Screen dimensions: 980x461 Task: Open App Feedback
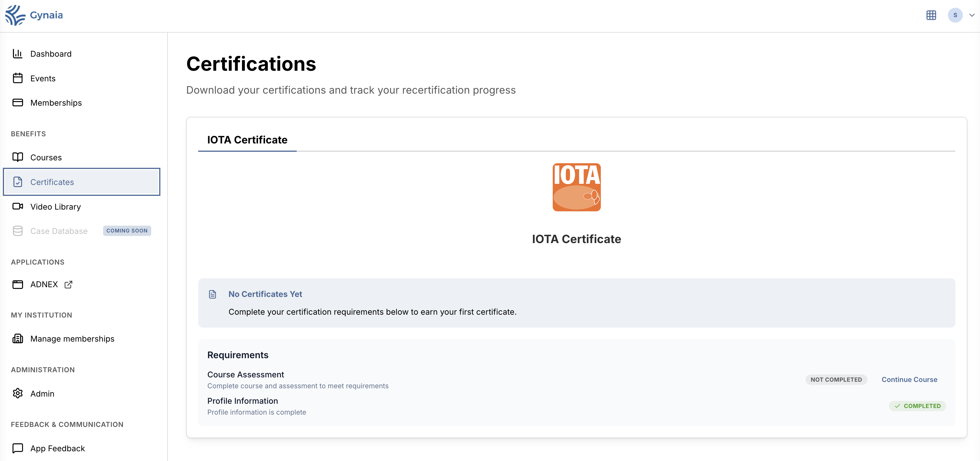click(x=58, y=448)
